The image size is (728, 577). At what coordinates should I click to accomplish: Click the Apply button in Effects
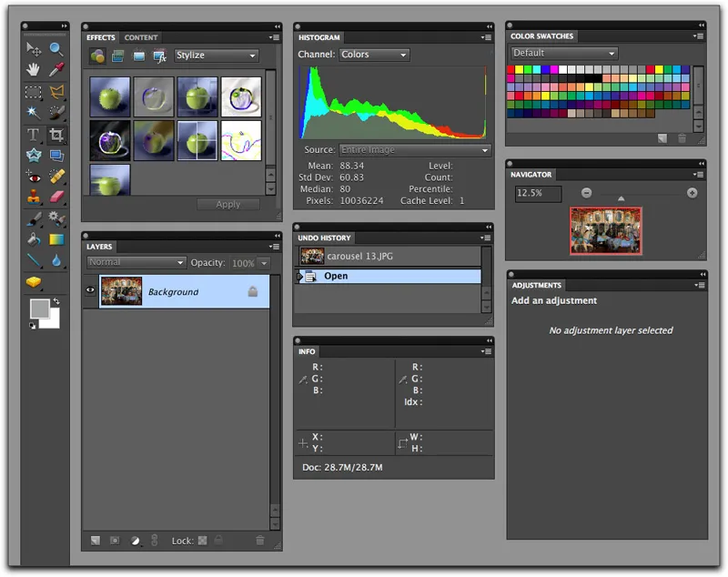(227, 204)
